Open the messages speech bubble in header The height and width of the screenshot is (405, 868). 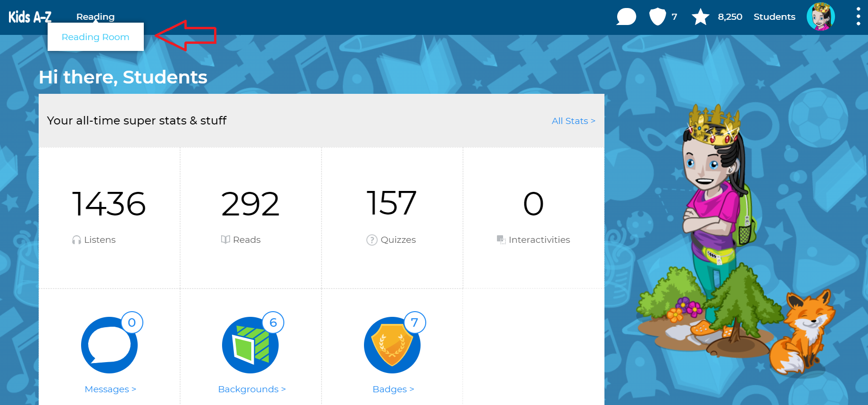pos(626,17)
